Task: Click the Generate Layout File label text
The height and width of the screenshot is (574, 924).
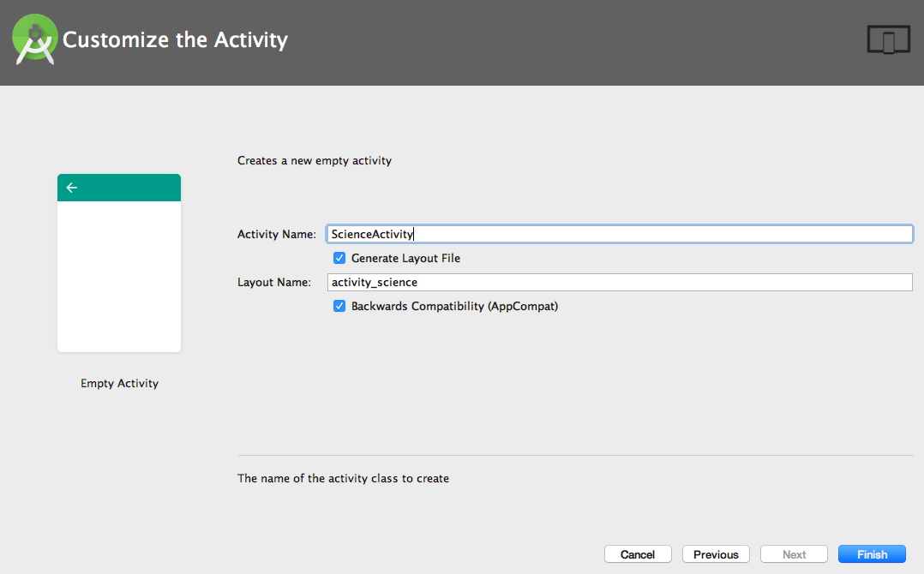Action: (x=405, y=259)
